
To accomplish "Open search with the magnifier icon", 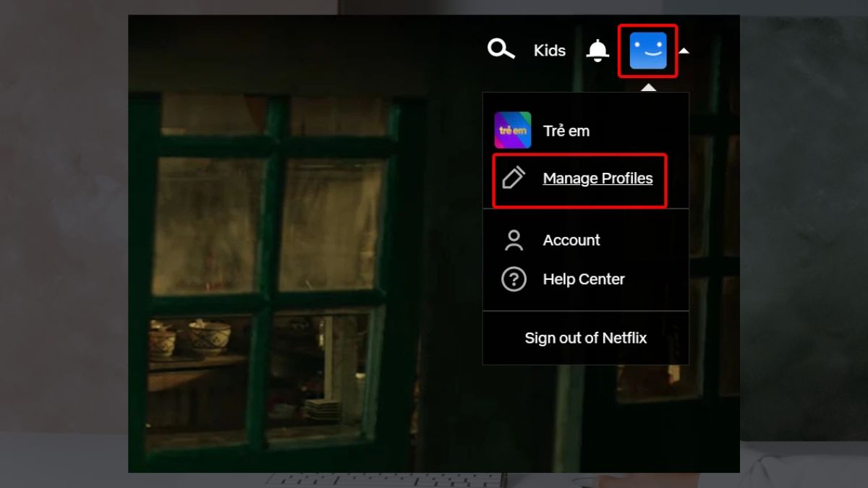I will [501, 49].
